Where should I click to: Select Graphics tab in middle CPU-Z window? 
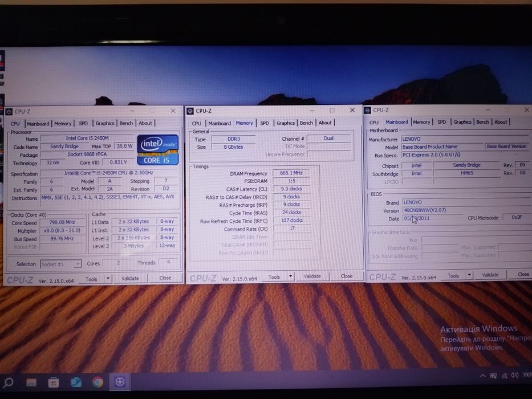[285, 123]
